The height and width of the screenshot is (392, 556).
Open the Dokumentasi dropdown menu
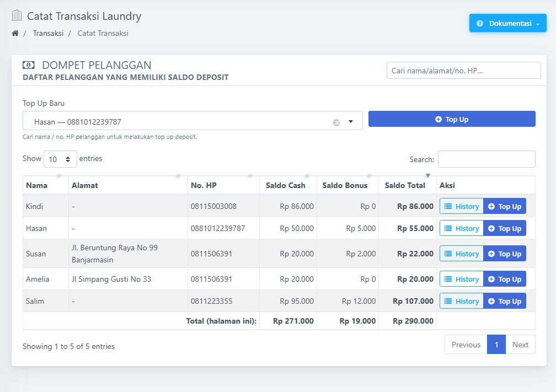507,23
